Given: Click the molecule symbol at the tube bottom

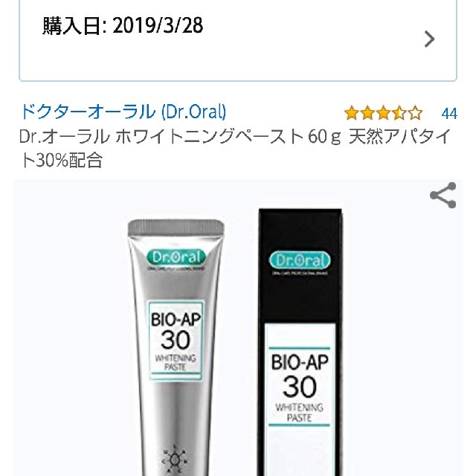Looking at the screenshot, I should pos(176,460).
